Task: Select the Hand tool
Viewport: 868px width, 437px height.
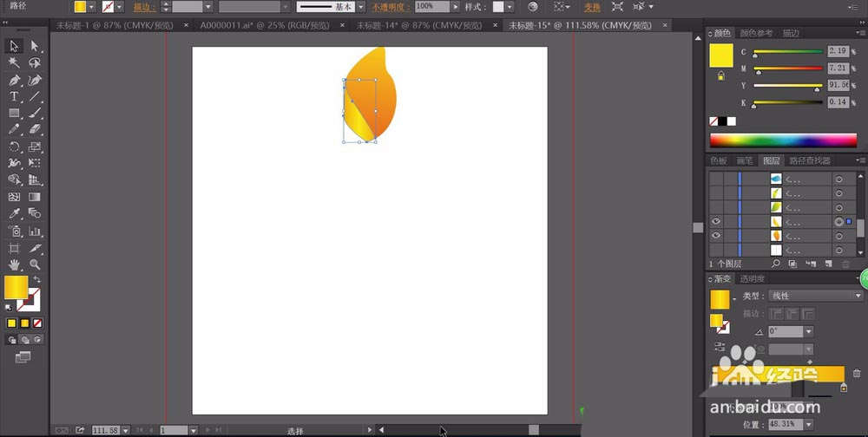Action: [14, 264]
